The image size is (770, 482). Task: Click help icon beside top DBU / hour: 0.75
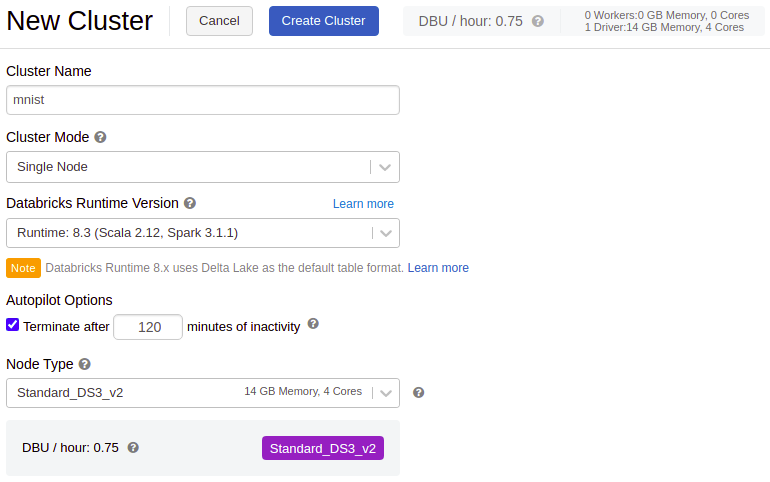point(538,21)
